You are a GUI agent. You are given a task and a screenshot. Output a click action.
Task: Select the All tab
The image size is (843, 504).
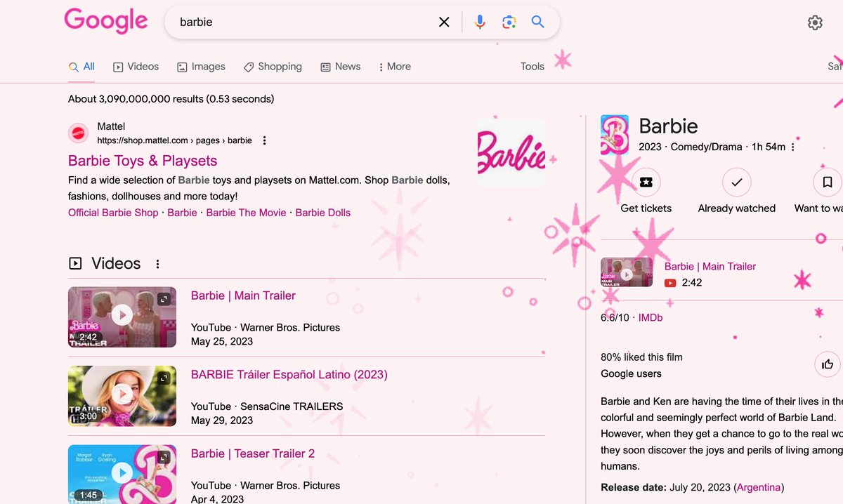81,67
